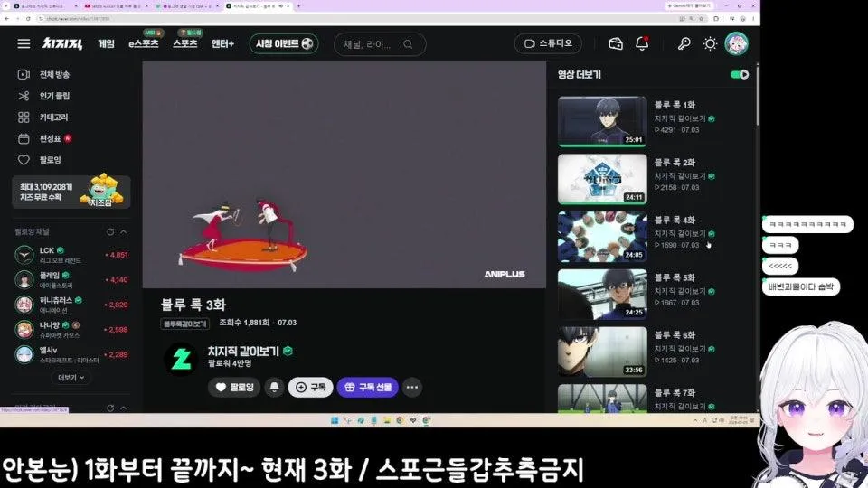Open the 엔터+ tab
This screenshot has height=488, width=868.
tap(222, 43)
